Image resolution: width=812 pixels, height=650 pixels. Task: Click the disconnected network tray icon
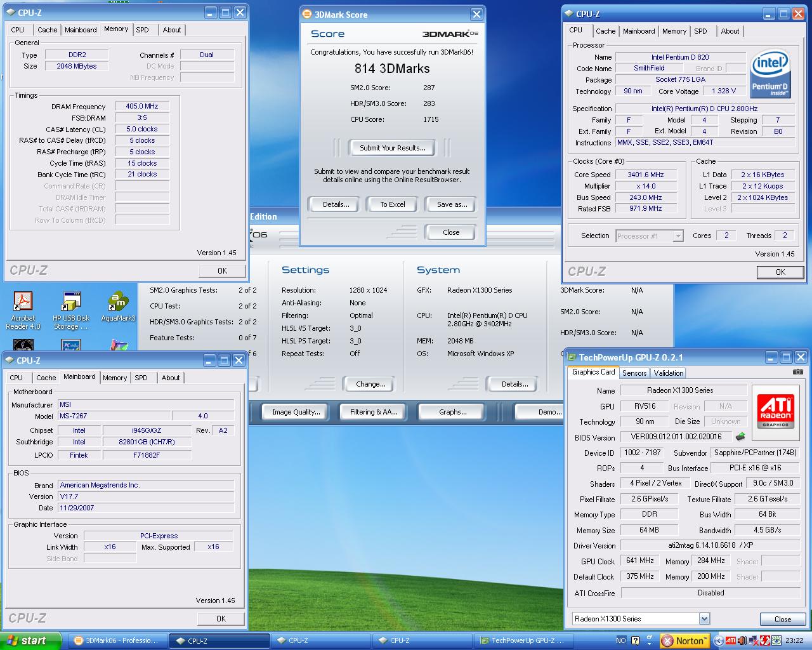(753, 640)
